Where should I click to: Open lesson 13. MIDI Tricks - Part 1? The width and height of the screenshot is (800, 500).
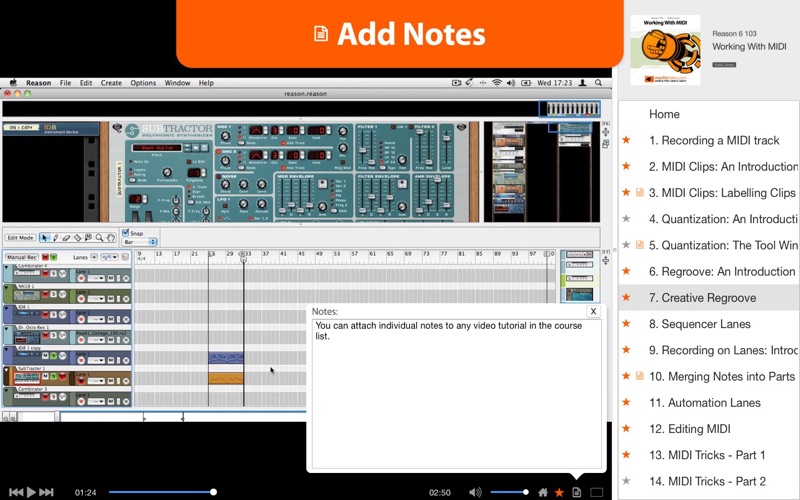pyautogui.click(x=707, y=455)
